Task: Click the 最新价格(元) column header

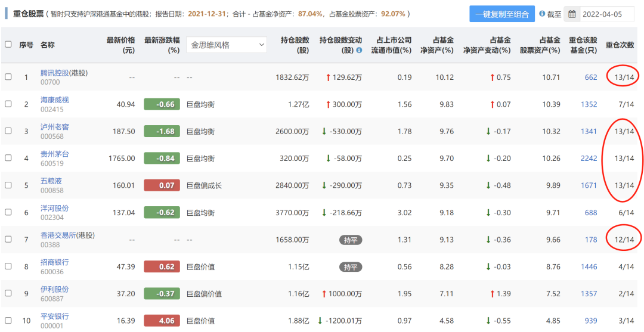Action: (x=120, y=45)
